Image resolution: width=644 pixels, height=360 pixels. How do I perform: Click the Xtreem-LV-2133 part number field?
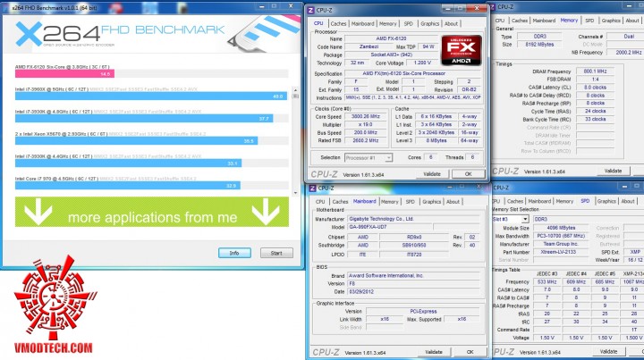tap(561, 252)
